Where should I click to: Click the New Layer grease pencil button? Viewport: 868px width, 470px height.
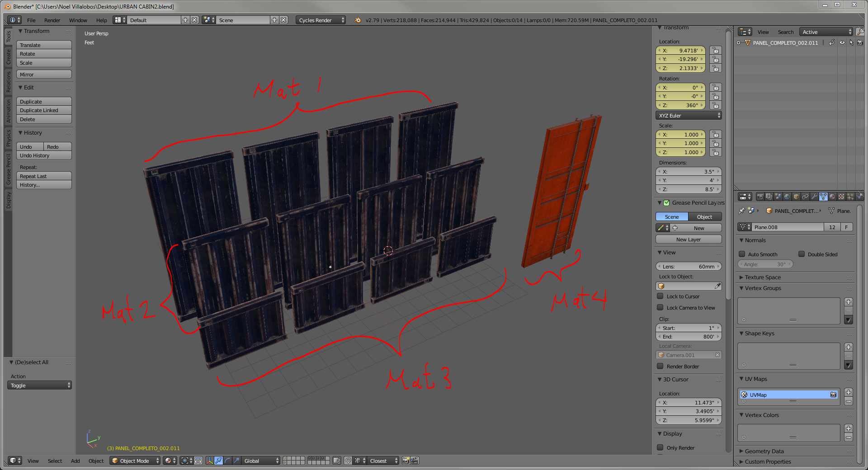click(x=689, y=240)
